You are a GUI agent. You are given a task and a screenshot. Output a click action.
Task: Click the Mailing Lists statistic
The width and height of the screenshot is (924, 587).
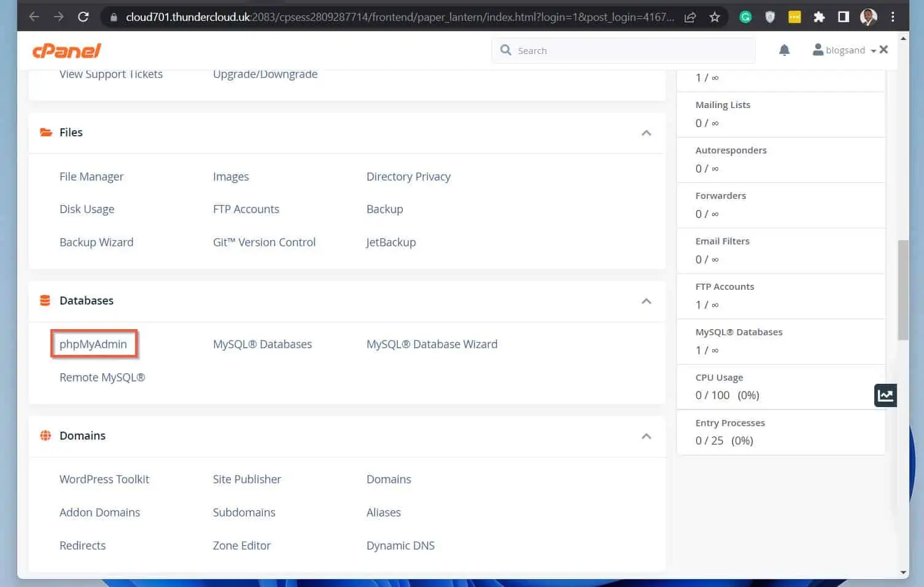(781, 114)
